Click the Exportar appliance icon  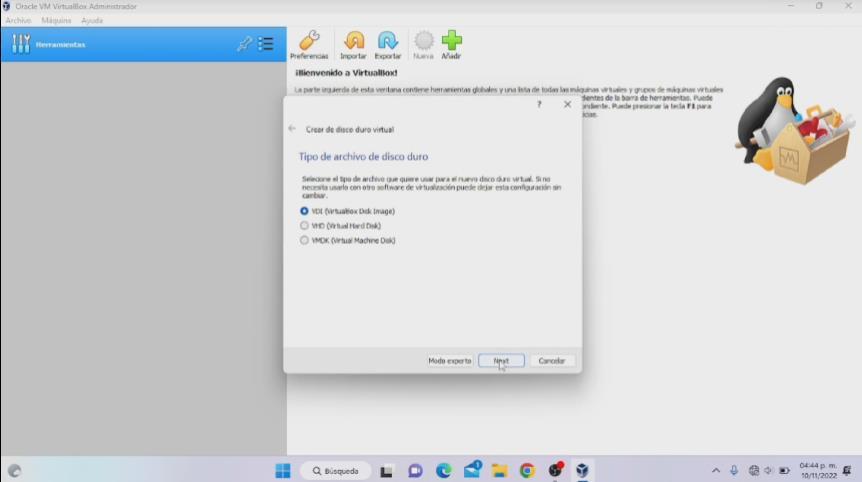388,45
